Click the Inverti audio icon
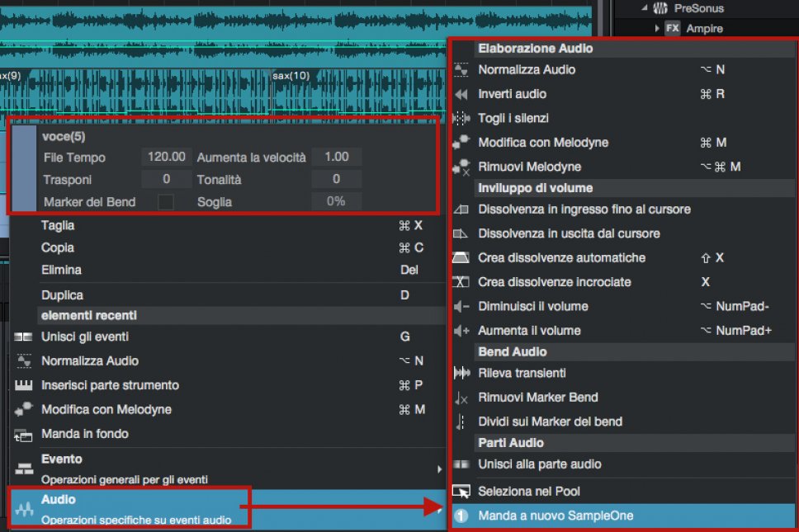Viewport: 799px width, 532px height. pos(461,94)
